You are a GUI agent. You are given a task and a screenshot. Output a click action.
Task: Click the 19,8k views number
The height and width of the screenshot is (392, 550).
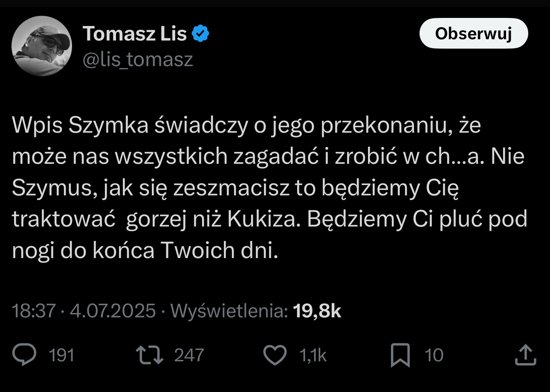coord(317,311)
